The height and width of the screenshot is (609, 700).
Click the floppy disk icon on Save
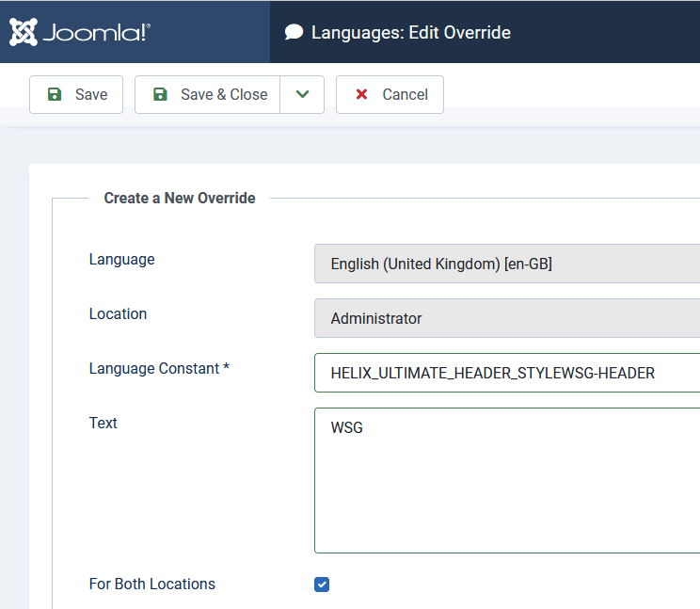55,94
